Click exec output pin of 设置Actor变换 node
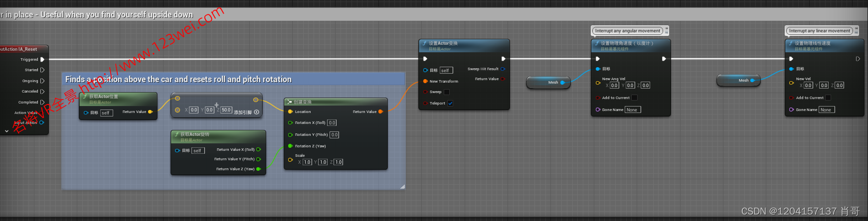This screenshot has height=221, width=868. click(x=504, y=59)
